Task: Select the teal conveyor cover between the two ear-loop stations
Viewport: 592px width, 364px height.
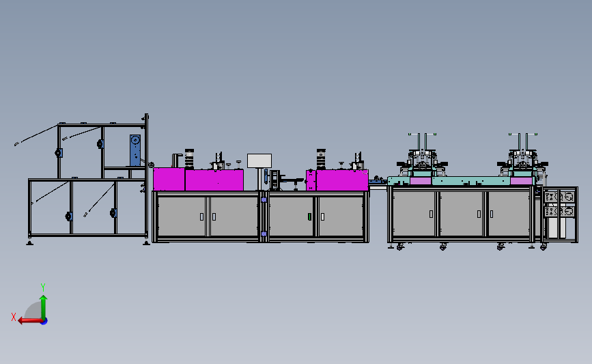Action: click(x=471, y=181)
